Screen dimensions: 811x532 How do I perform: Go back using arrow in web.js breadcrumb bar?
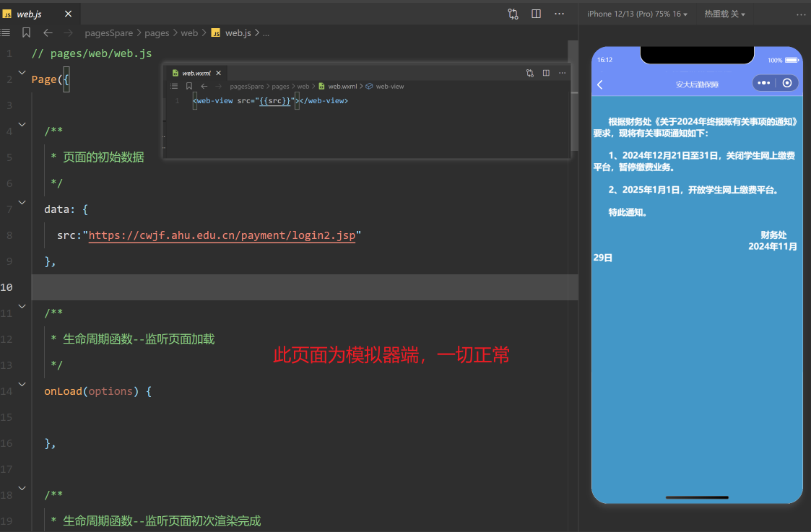point(48,32)
